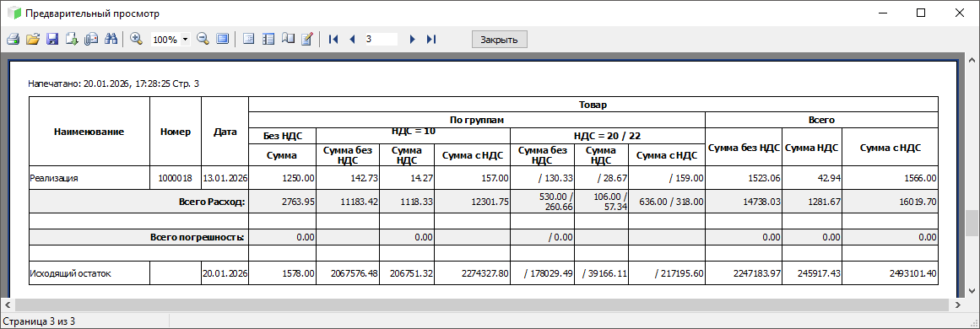Image resolution: width=980 pixels, height=329 pixels.
Task: Click the page number input field
Action: pos(381,40)
